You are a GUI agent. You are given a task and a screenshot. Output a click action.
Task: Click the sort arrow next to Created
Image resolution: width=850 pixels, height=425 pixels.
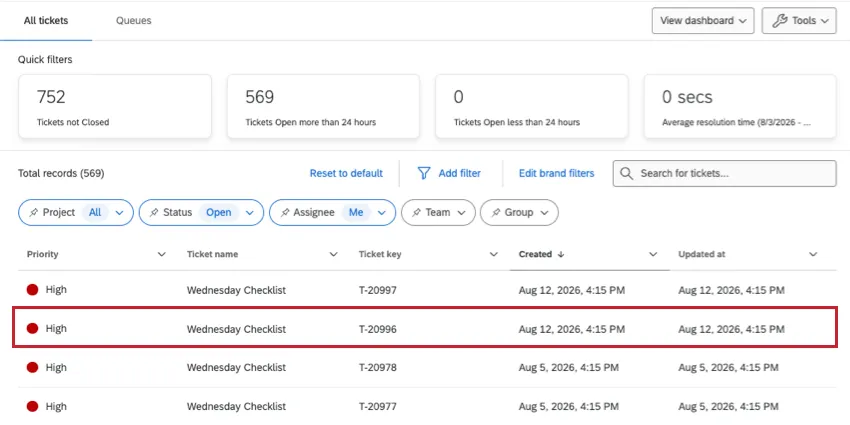(561, 254)
